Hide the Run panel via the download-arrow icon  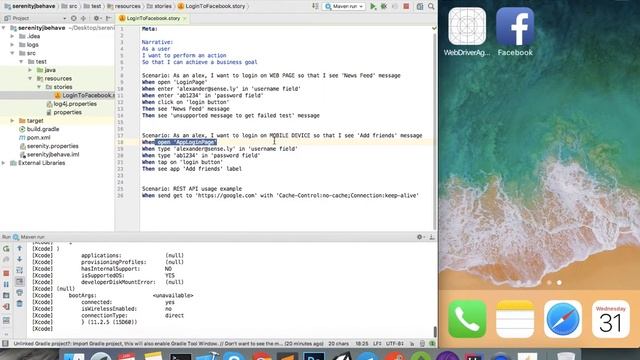point(431,237)
